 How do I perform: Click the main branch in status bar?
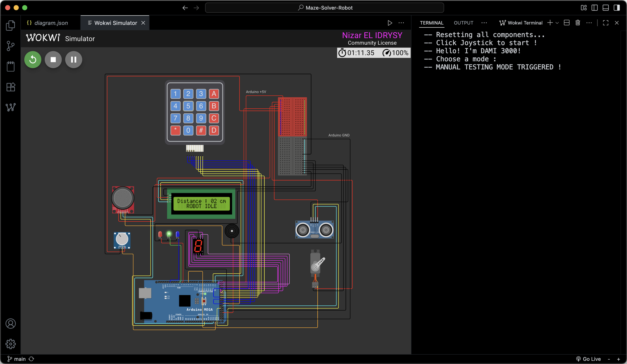pyautogui.click(x=16, y=359)
